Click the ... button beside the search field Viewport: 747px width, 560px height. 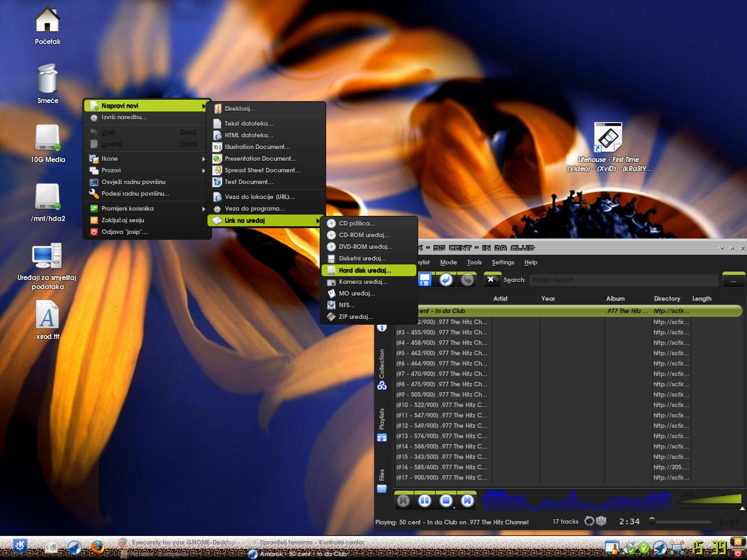[x=733, y=281]
